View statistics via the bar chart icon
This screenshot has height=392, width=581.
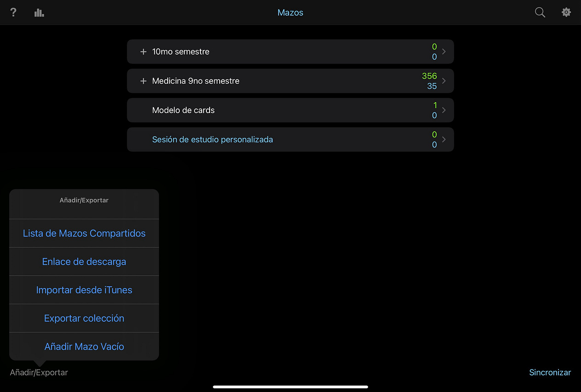click(x=39, y=12)
